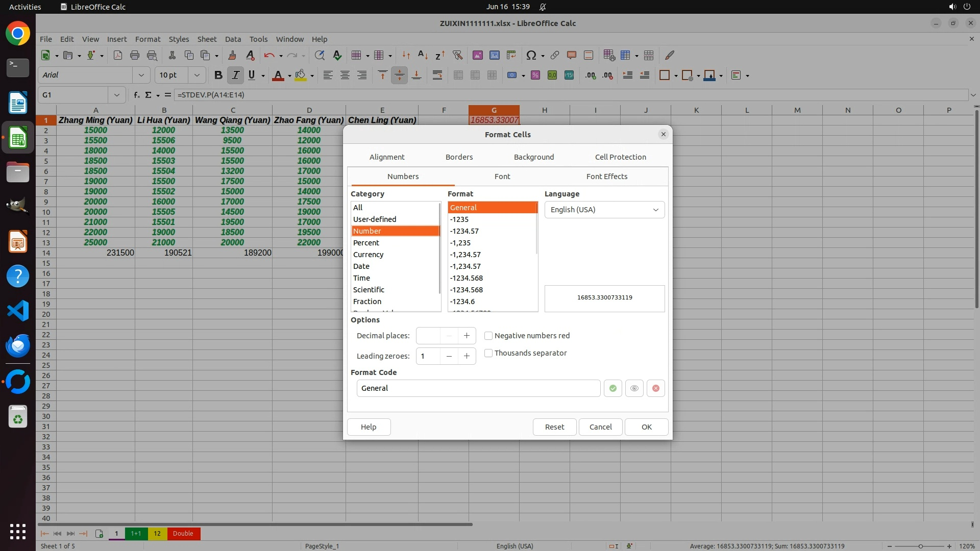Open the Borders tab in Format Cells

[459, 157]
